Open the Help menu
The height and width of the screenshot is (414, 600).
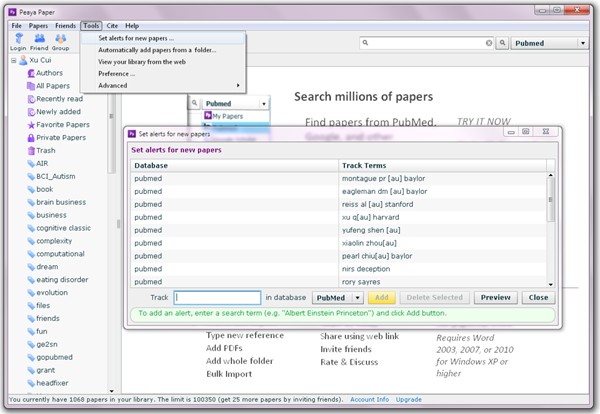(132, 26)
